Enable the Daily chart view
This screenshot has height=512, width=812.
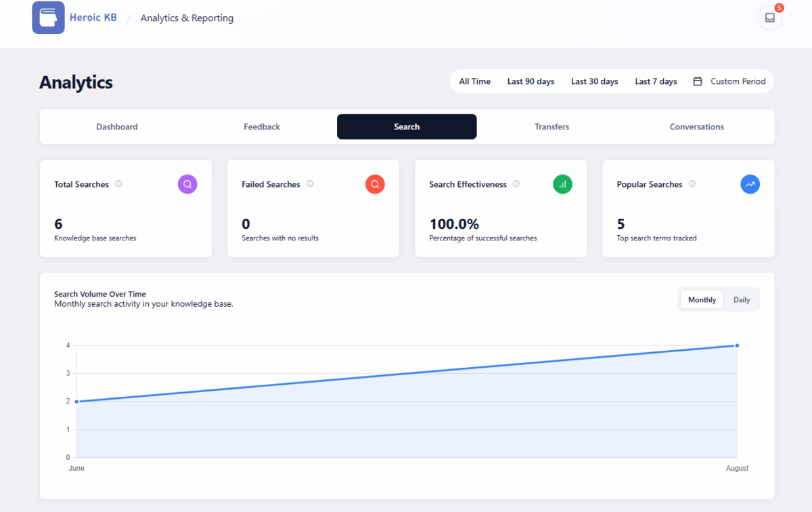click(741, 299)
